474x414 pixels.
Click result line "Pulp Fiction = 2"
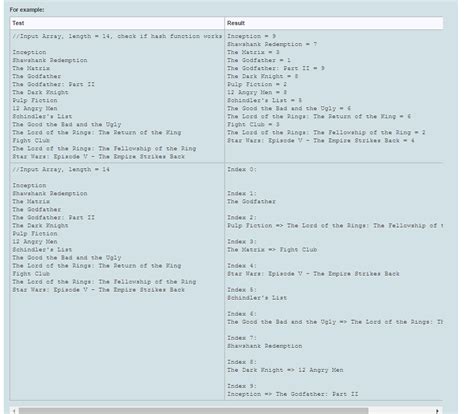[257, 84]
